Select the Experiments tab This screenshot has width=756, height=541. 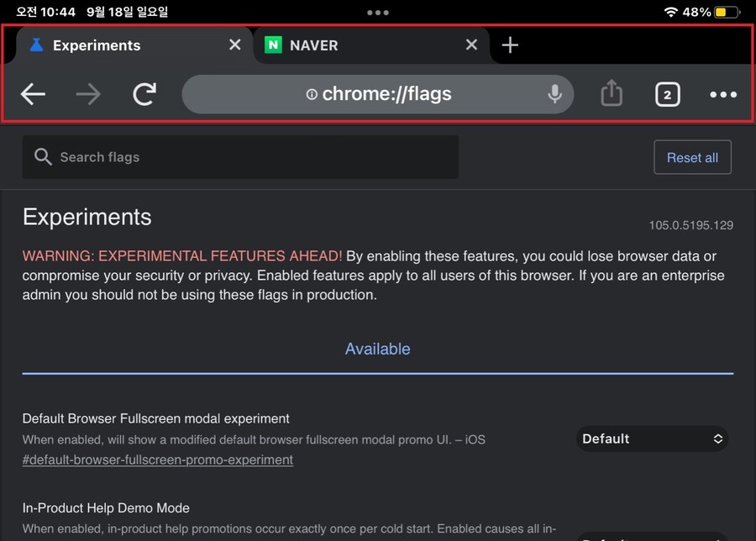118,45
